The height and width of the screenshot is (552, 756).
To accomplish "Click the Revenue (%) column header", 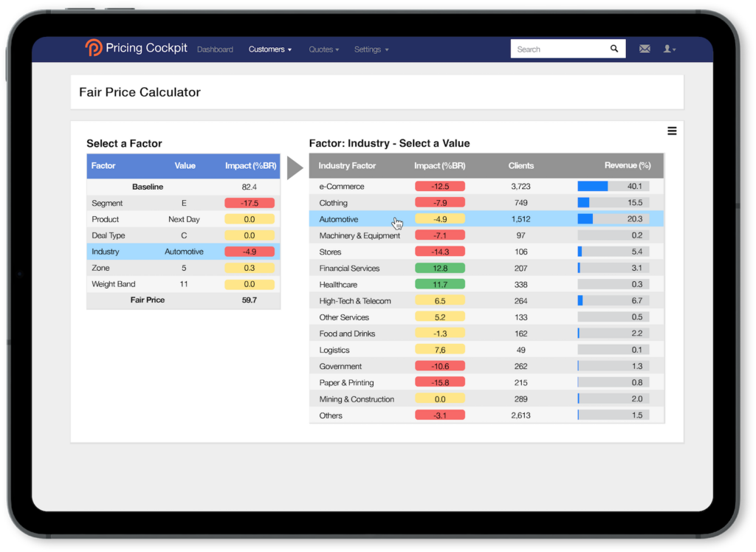I will click(x=627, y=166).
